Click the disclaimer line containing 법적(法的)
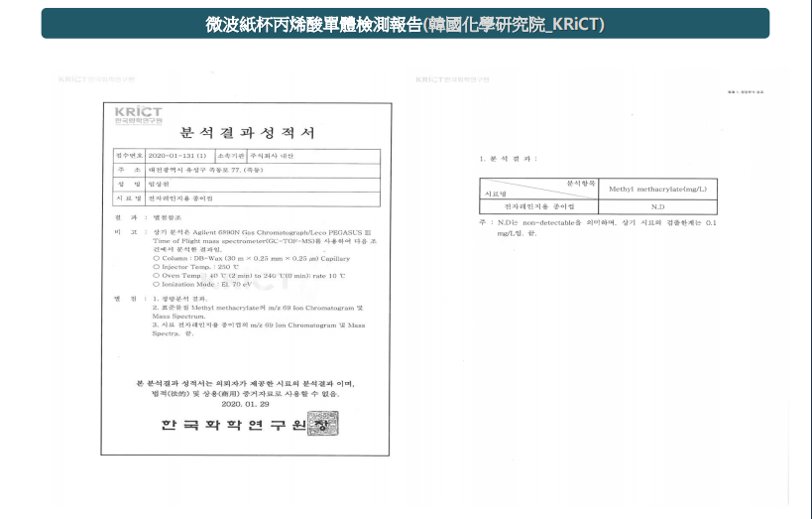The image size is (812, 519). coord(246,394)
